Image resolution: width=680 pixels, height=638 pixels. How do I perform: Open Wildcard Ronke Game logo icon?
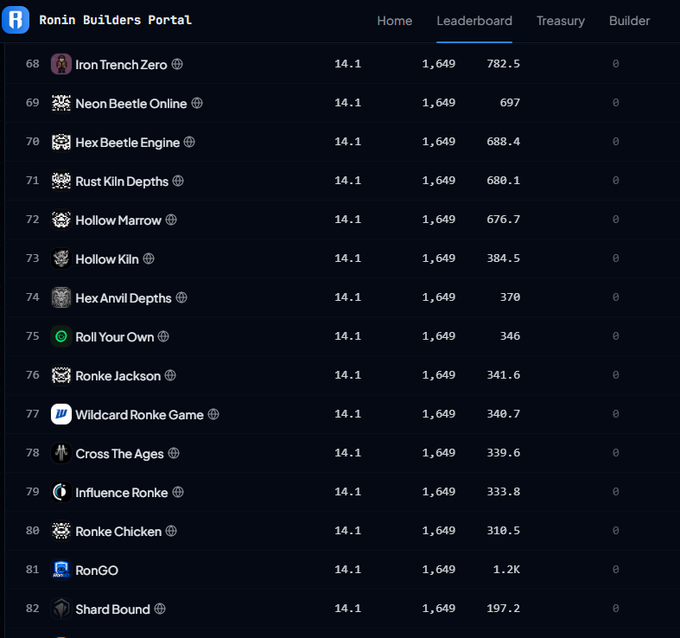point(61,414)
